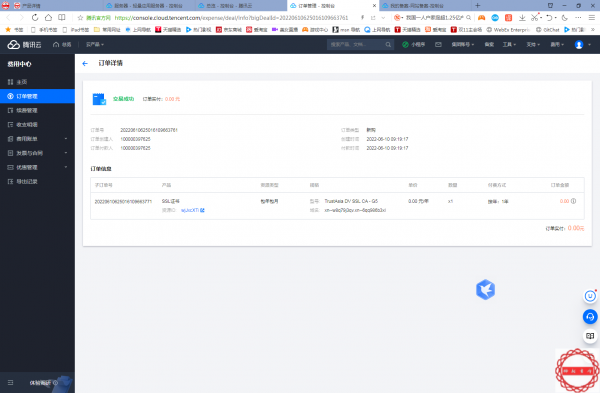Viewport: 600px width, 393px height.
Task: Open the 备案 menu item in header
Action: pyautogui.click(x=489, y=45)
